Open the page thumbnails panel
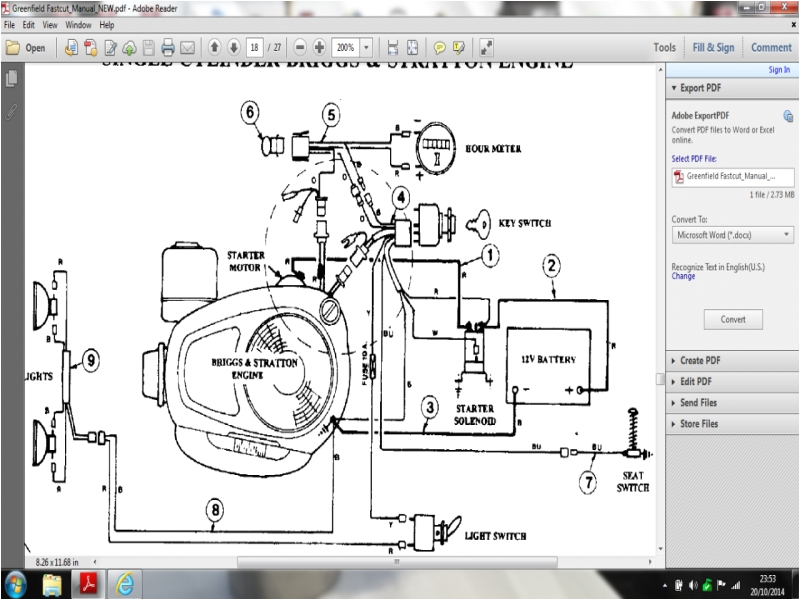This screenshot has height=600, width=800. 11,79
